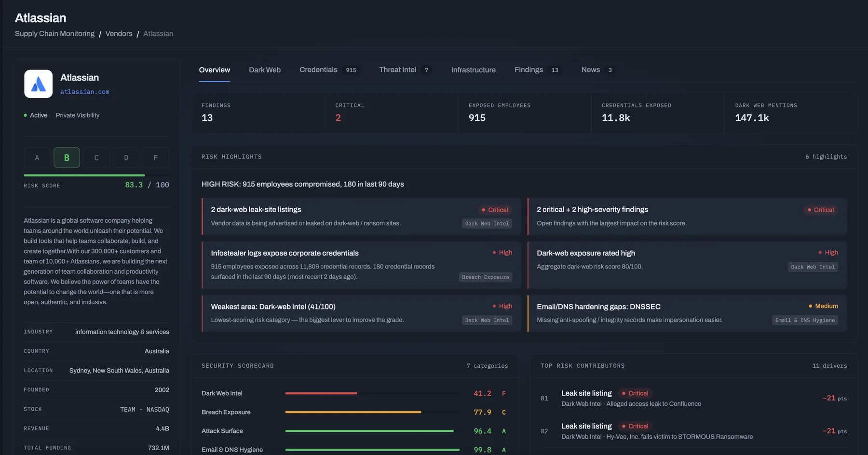Click the Active status indicator
Image resolution: width=868 pixels, height=455 pixels.
pos(36,115)
